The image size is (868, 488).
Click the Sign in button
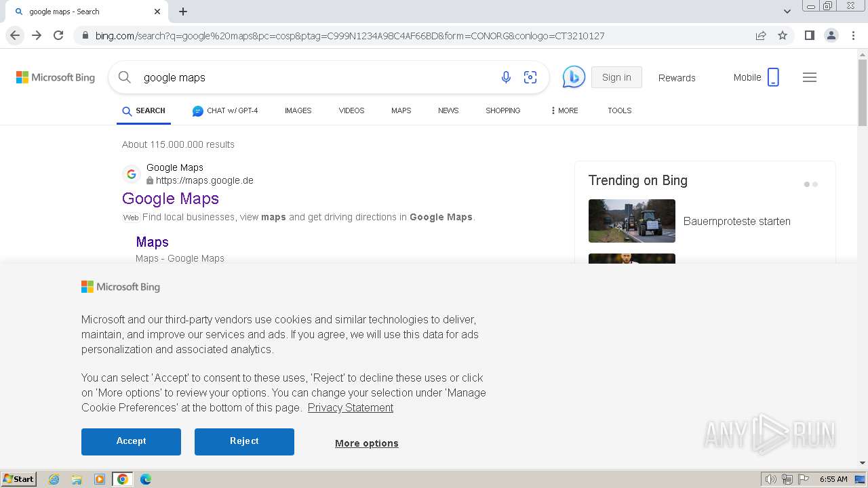[616, 77]
